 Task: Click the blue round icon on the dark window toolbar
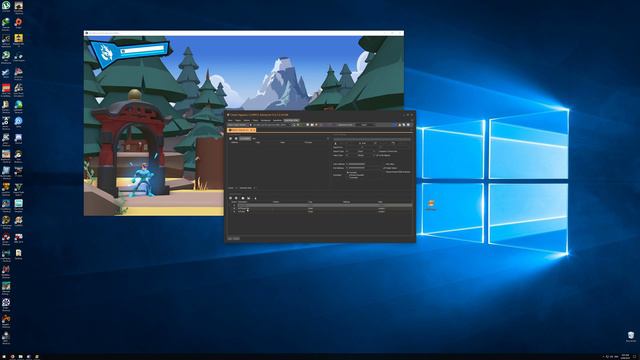tap(394, 125)
